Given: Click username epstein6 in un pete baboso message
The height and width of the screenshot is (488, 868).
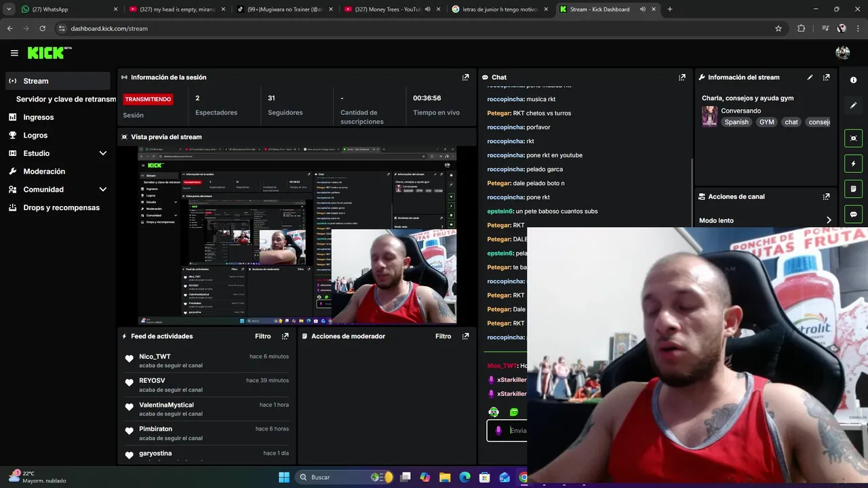Looking at the screenshot, I should tap(500, 211).
